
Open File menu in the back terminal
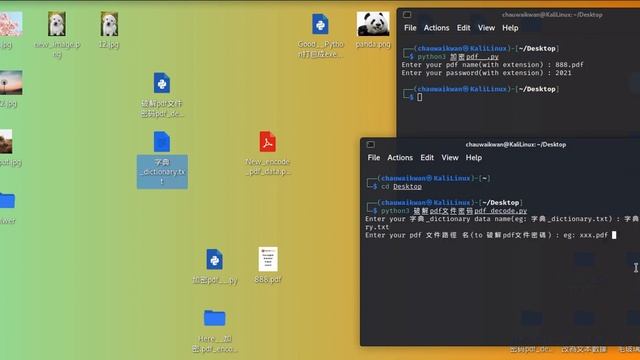point(410,28)
